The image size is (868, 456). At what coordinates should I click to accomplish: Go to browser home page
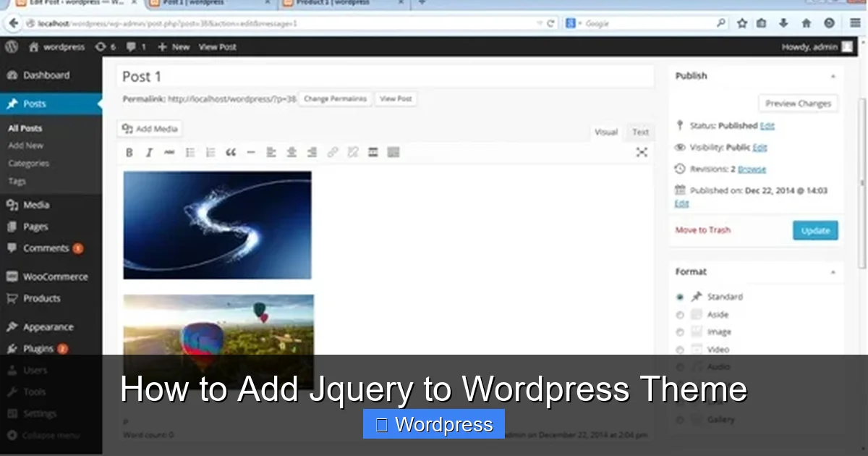(x=806, y=23)
